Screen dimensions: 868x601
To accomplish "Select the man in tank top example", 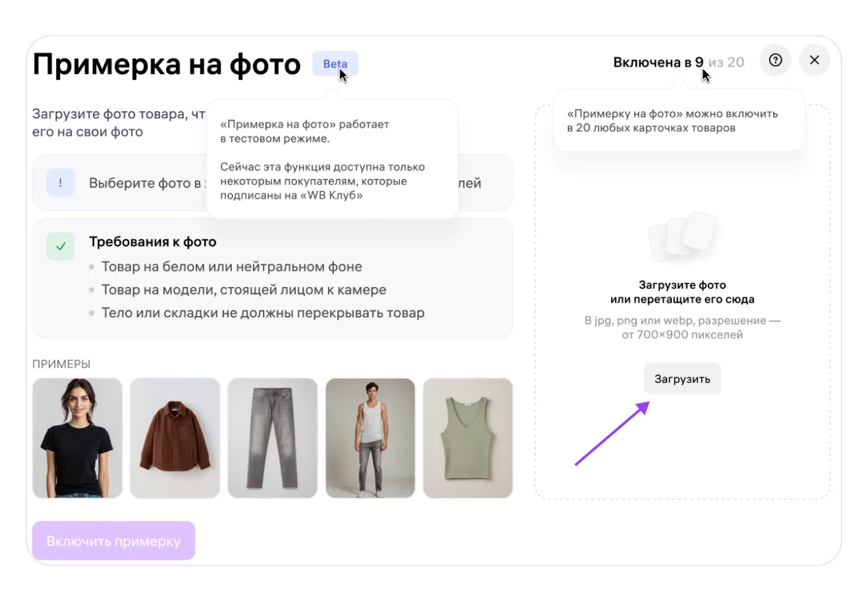I will pyautogui.click(x=370, y=438).
